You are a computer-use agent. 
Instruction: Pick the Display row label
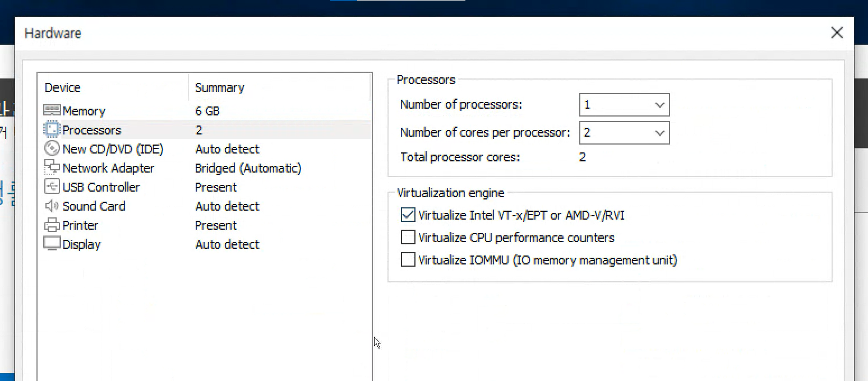[x=81, y=244]
